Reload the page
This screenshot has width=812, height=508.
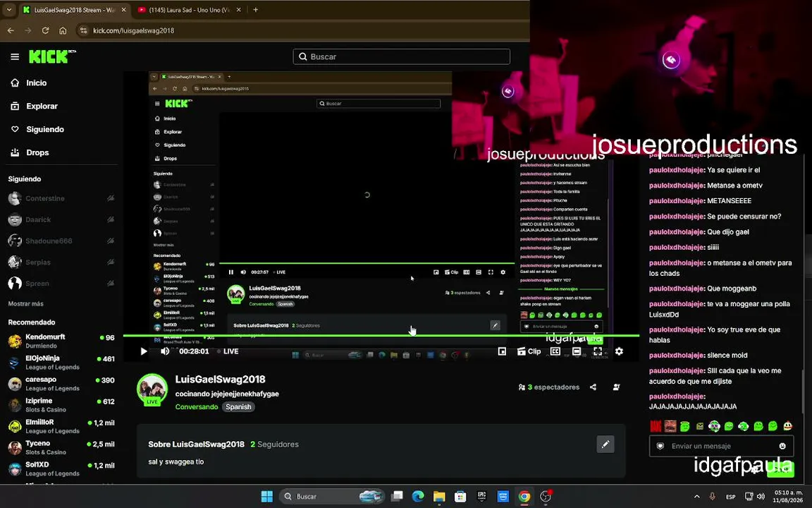pos(45,30)
